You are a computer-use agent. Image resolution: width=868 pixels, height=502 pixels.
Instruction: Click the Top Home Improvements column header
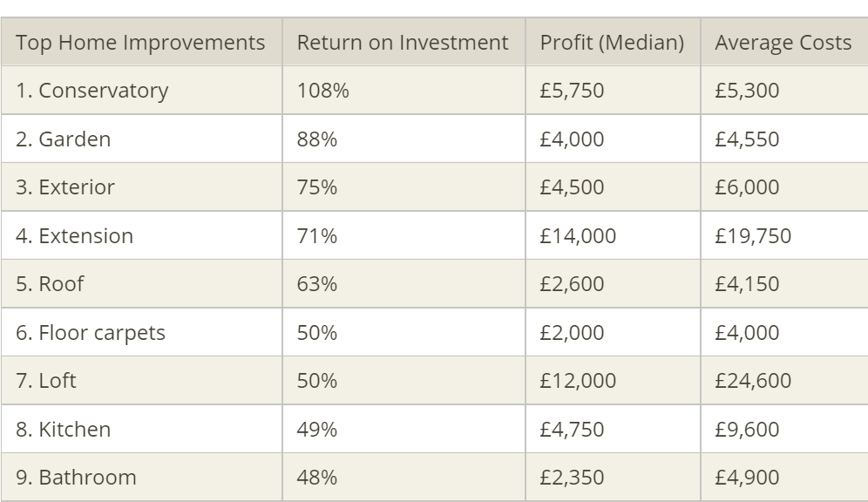(140, 43)
